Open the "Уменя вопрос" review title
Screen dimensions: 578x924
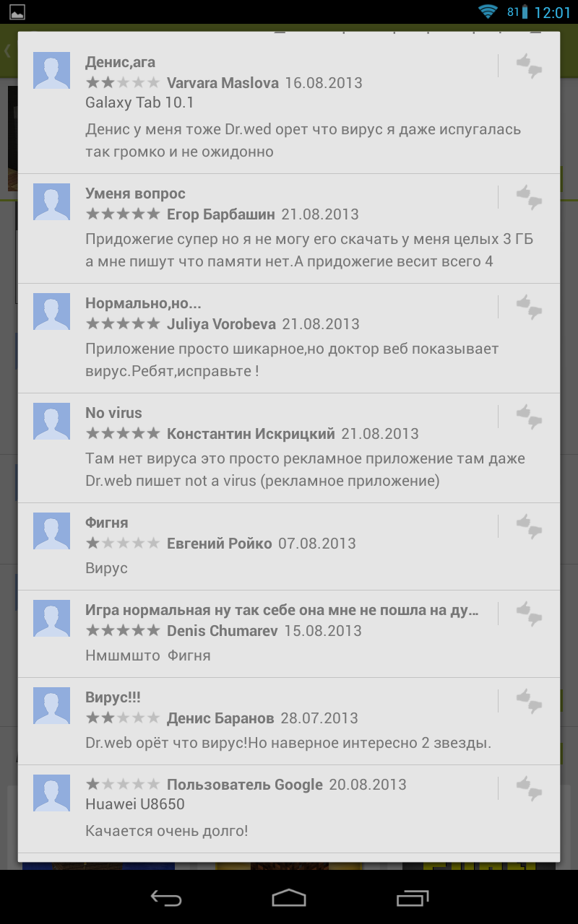[x=135, y=193]
